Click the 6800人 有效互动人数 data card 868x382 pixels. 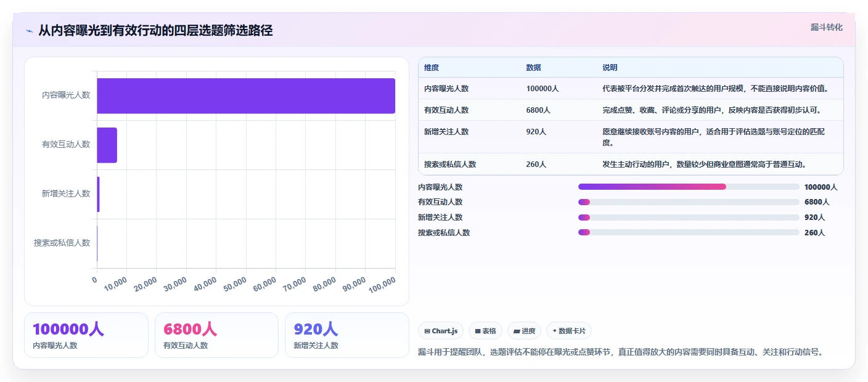click(216, 335)
